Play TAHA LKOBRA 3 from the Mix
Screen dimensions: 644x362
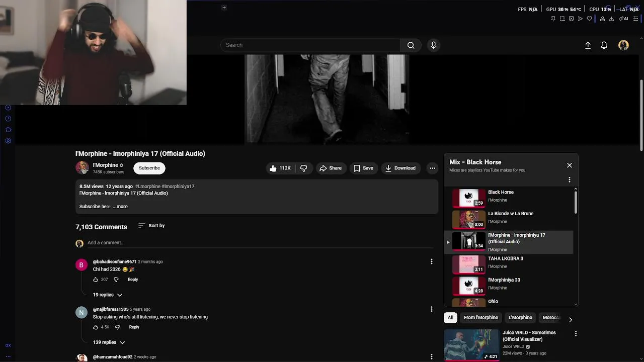coord(508,264)
